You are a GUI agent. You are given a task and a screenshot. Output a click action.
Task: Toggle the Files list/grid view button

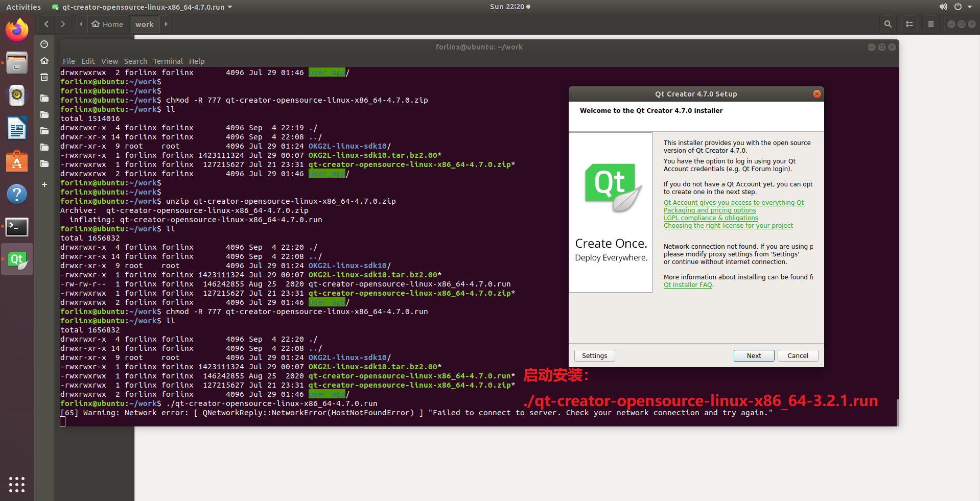pos(909,24)
